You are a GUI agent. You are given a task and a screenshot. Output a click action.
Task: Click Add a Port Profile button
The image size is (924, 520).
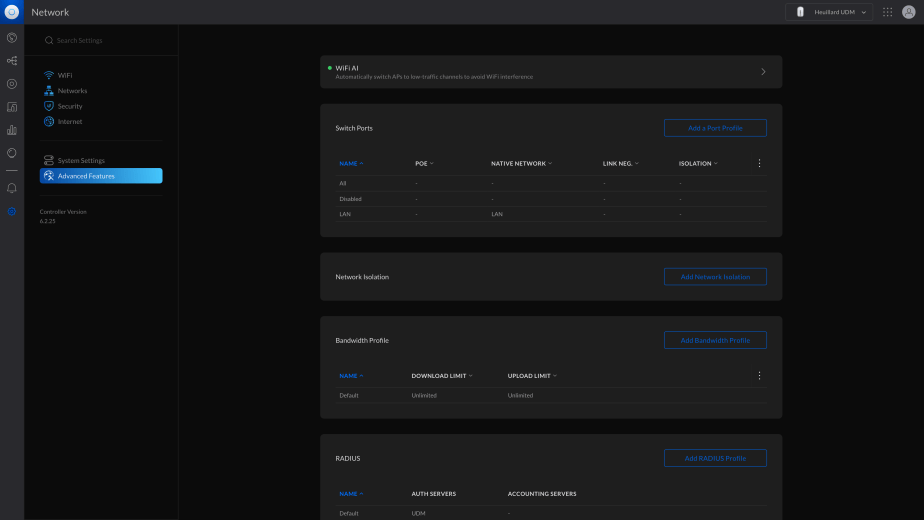(715, 128)
